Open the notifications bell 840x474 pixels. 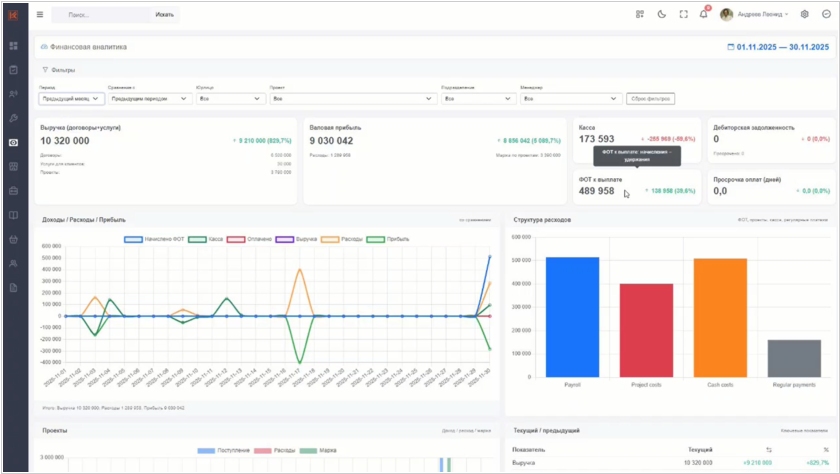click(704, 15)
